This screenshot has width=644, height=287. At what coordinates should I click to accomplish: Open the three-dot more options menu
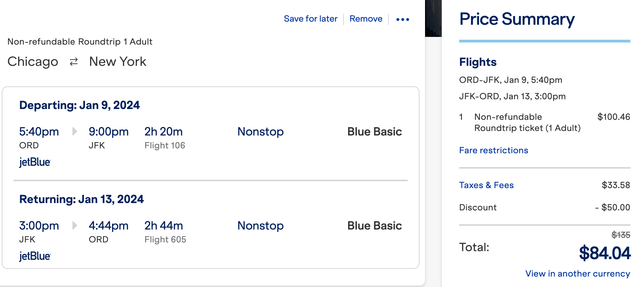[402, 20]
